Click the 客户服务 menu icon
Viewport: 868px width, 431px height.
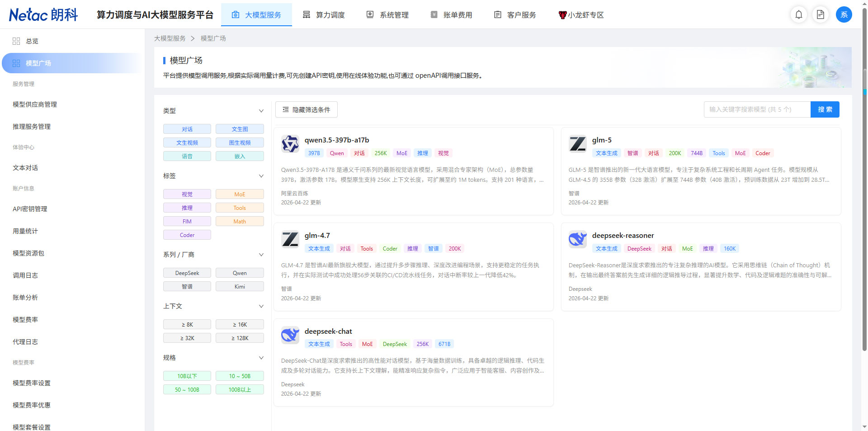(x=498, y=15)
